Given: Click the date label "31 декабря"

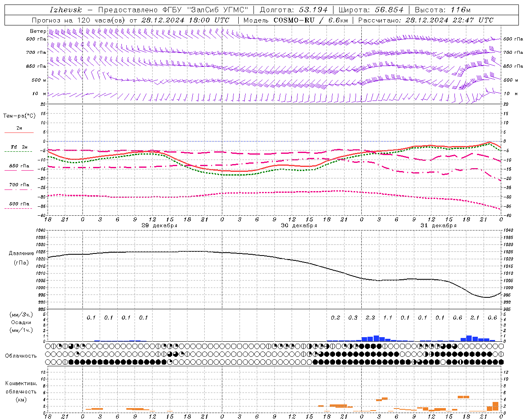Looking at the screenshot, I should [438, 226].
